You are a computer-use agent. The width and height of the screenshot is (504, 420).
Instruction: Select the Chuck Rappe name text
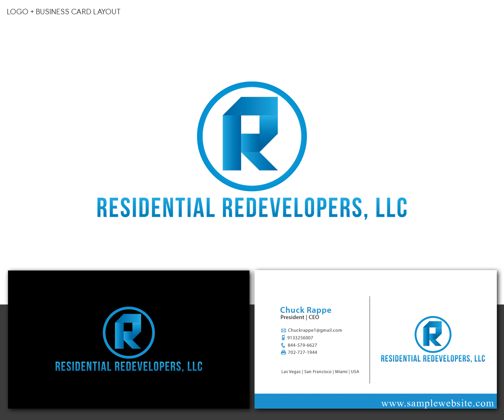(x=306, y=310)
